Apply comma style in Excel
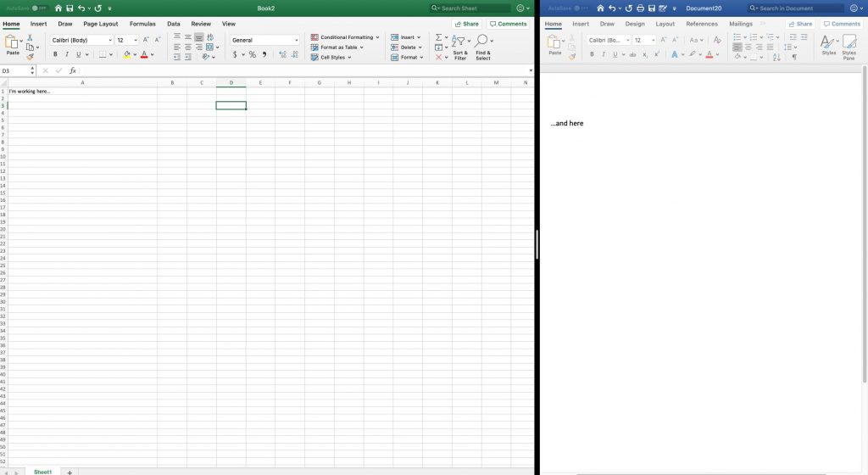 (x=264, y=54)
